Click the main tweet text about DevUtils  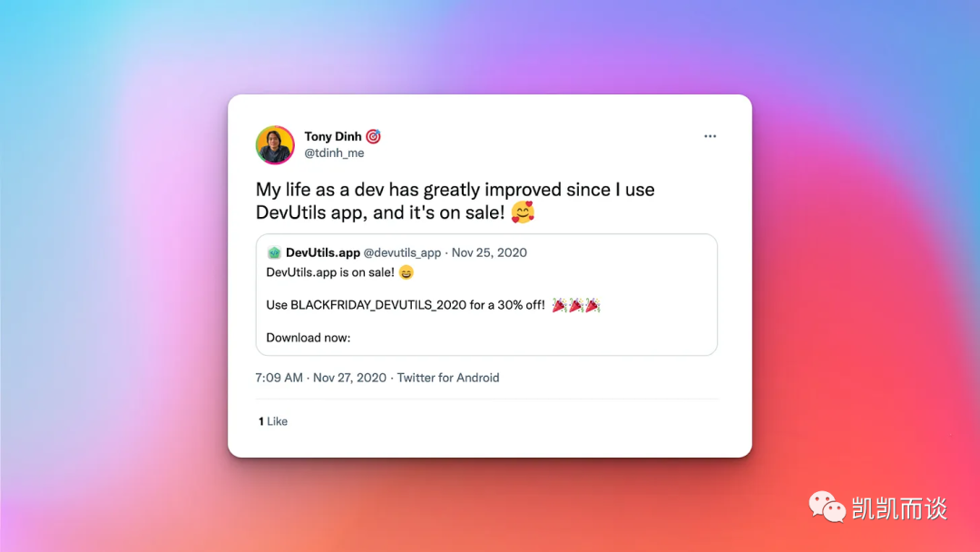click(x=455, y=201)
